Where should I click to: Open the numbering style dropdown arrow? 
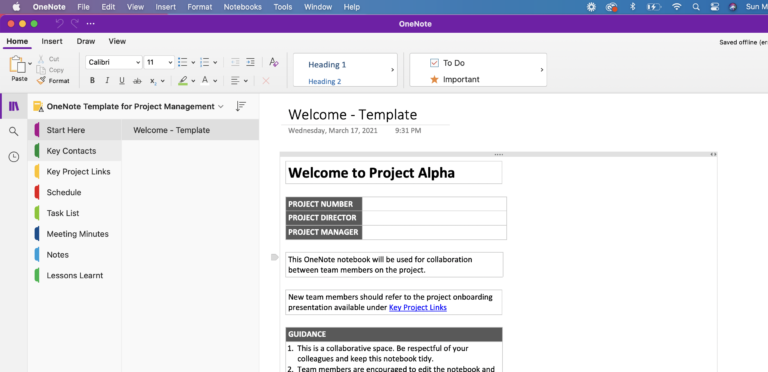point(215,63)
